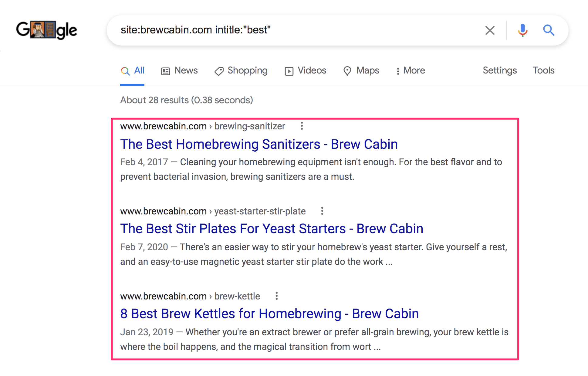Open options menu for yeast-starter-stir-plate result
Viewport: 588px width, 376px height.
[322, 211]
